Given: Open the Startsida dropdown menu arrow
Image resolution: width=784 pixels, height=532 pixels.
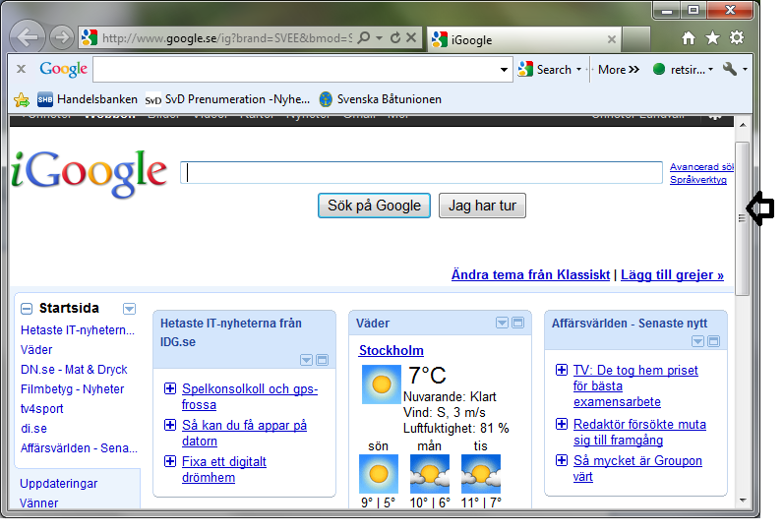Looking at the screenshot, I should (129, 309).
